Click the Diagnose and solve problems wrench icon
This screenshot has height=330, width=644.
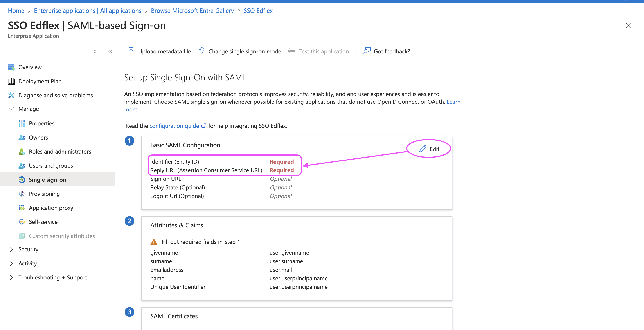pos(11,95)
